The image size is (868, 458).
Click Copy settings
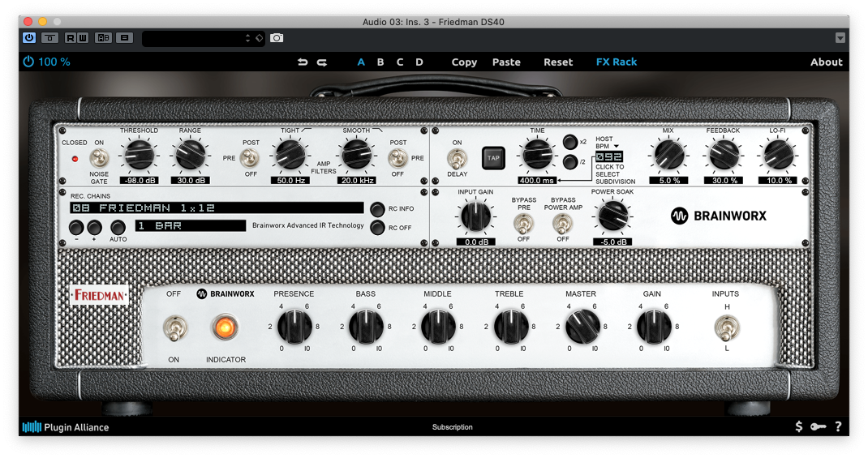point(464,62)
